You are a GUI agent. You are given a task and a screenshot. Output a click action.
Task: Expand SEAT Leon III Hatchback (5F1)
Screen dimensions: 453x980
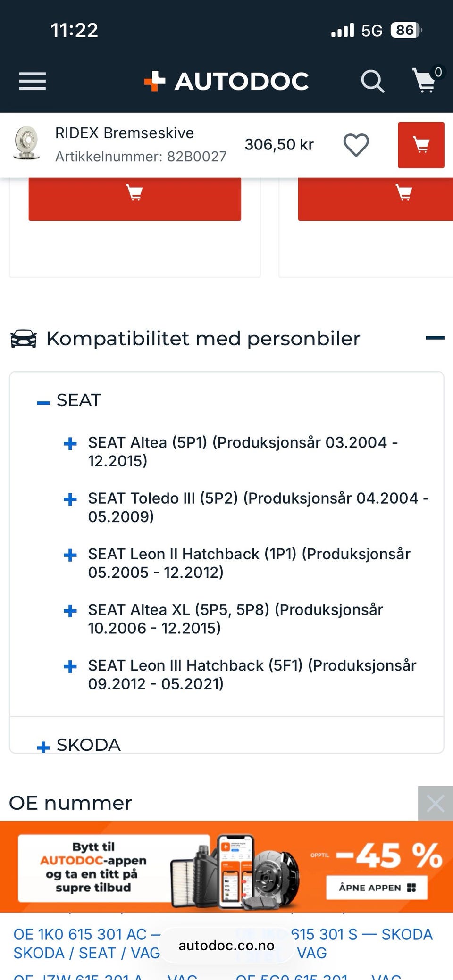(x=70, y=667)
